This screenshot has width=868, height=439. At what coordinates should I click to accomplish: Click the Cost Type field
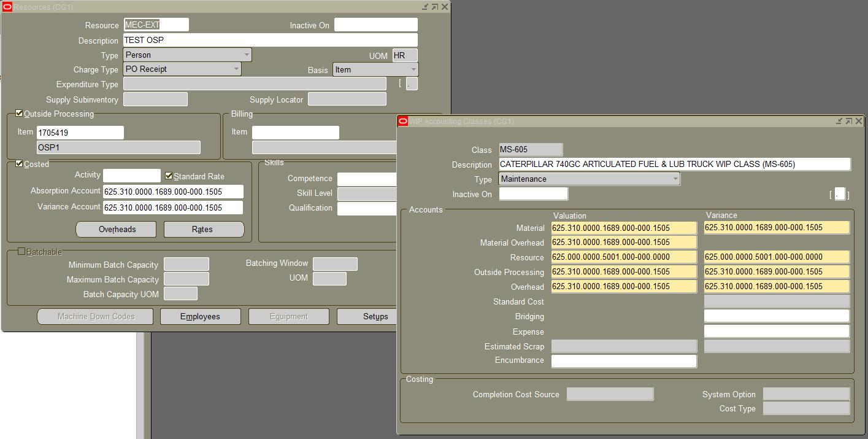click(x=806, y=408)
